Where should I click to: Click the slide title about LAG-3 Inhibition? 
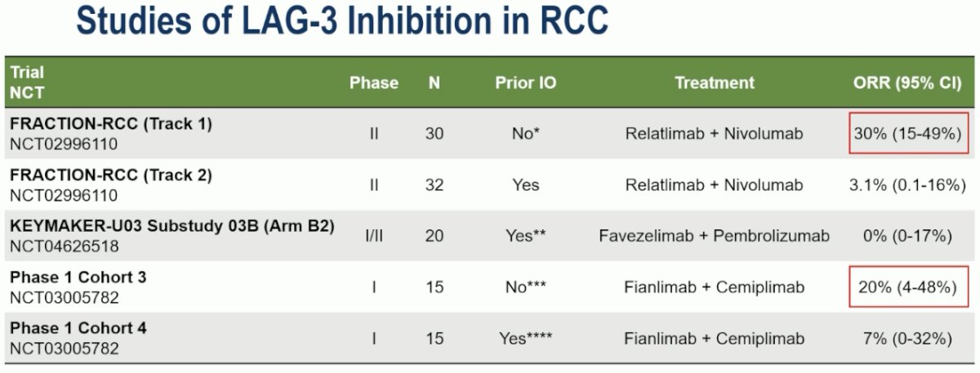tap(342, 20)
